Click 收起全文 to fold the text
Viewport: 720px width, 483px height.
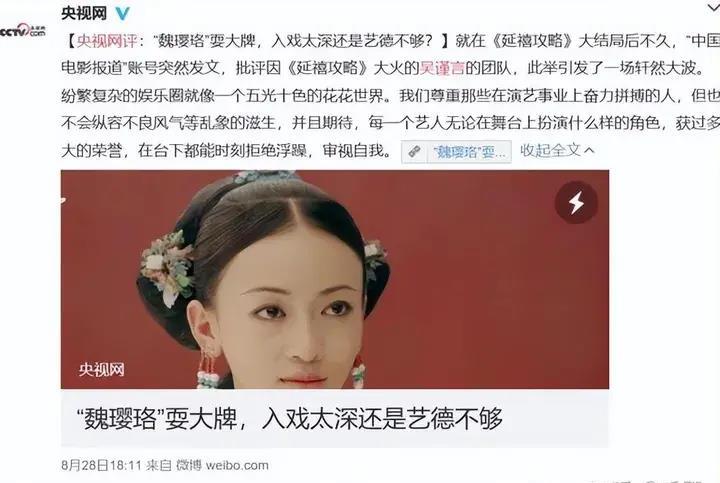click(x=551, y=150)
